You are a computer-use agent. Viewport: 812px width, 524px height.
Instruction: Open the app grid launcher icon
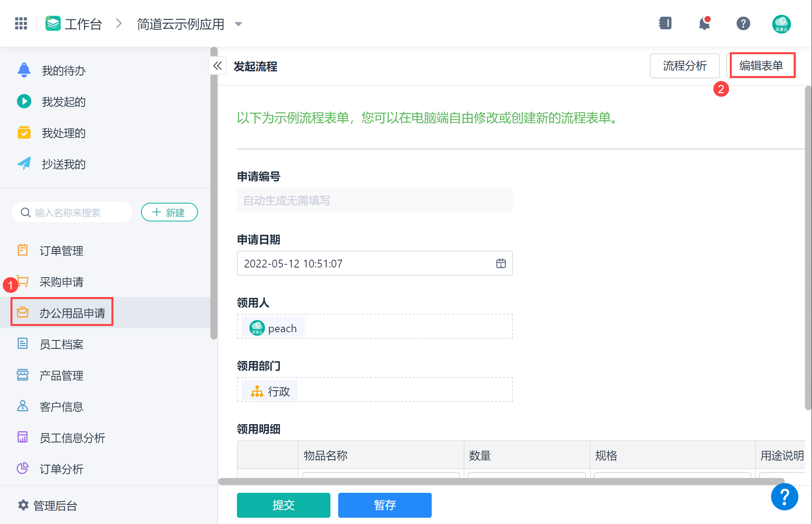[21, 23]
